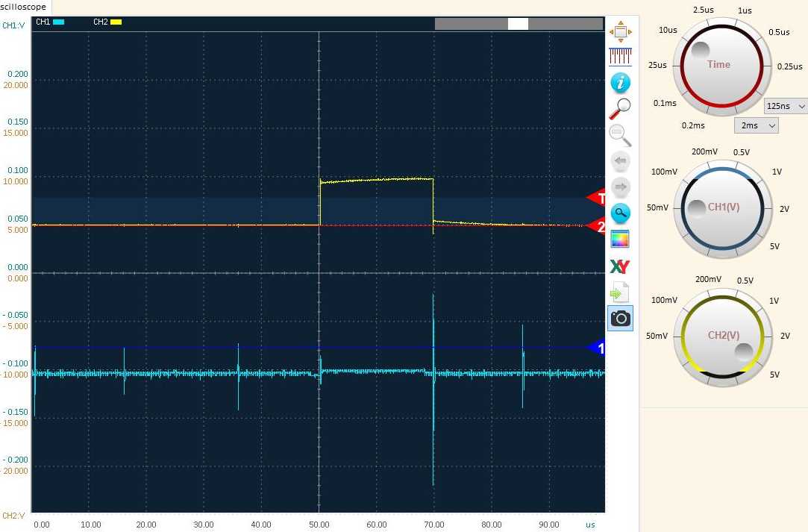The height and width of the screenshot is (532, 808).
Task: Click the white thumb in horizontal position bar
Action: point(518,24)
